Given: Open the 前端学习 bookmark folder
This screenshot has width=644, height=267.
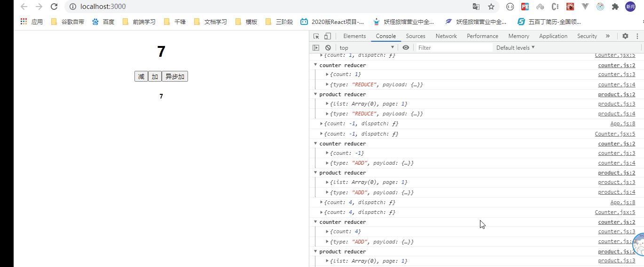Looking at the screenshot, I should 139,22.
